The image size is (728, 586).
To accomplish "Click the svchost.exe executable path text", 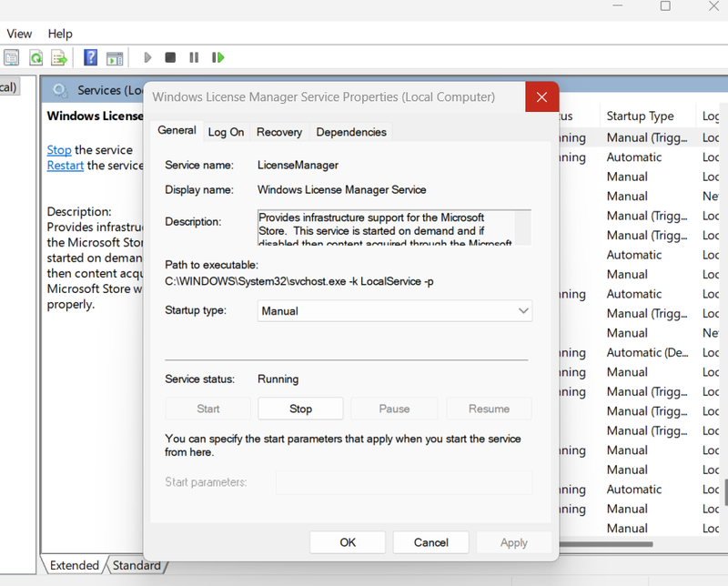I will (299, 281).
